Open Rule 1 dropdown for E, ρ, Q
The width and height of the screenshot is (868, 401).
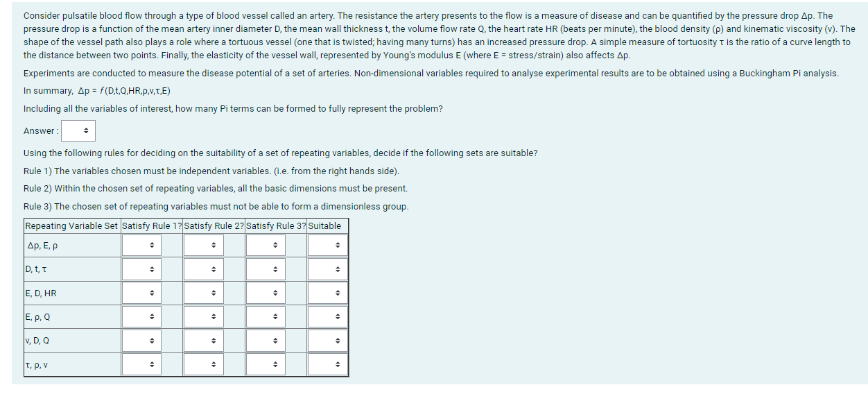[142, 317]
